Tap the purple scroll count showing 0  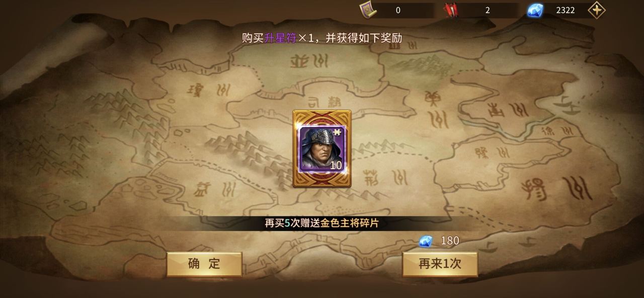coord(398,10)
